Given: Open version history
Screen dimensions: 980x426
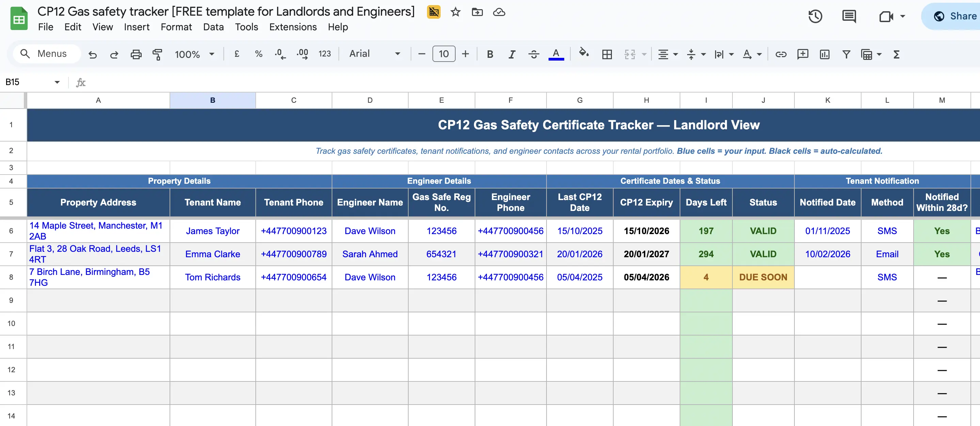Looking at the screenshot, I should [815, 16].
